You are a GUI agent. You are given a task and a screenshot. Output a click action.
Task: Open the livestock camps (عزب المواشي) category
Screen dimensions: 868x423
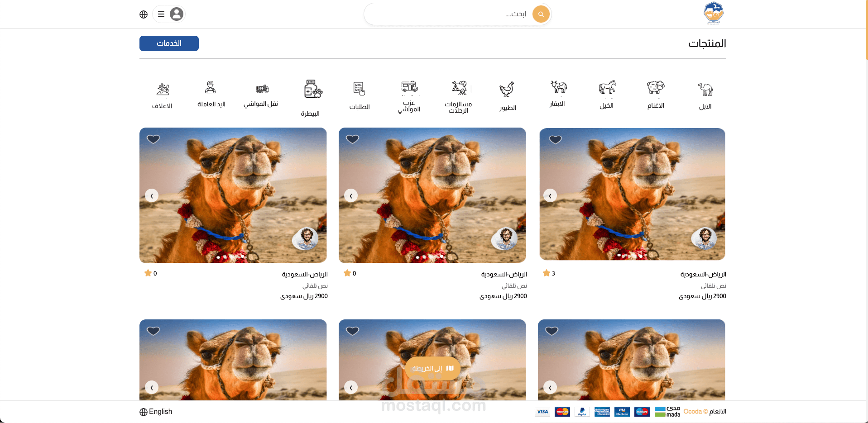point(409,96)
